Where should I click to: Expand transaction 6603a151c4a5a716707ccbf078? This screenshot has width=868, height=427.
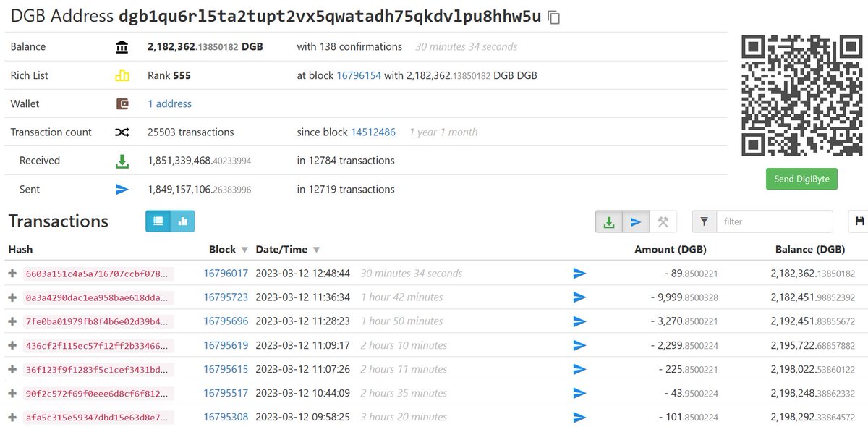tap(12, 274)
